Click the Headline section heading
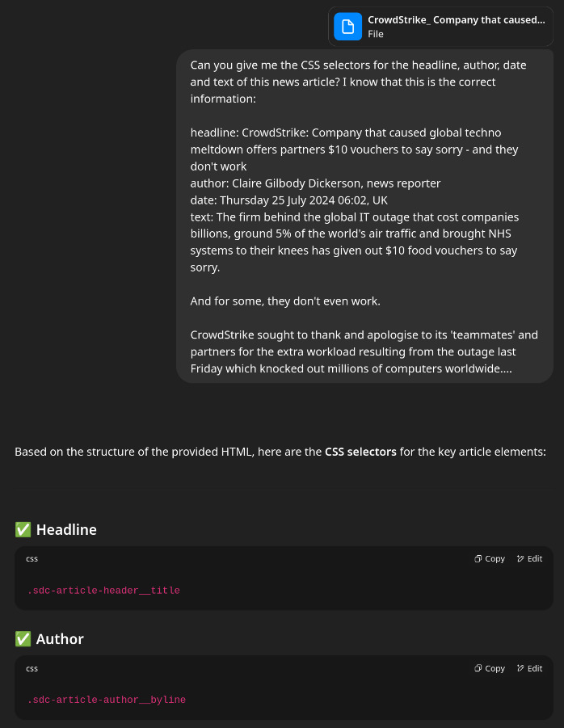The width and height of the screenshot is (564, 728). pos(66,530)
